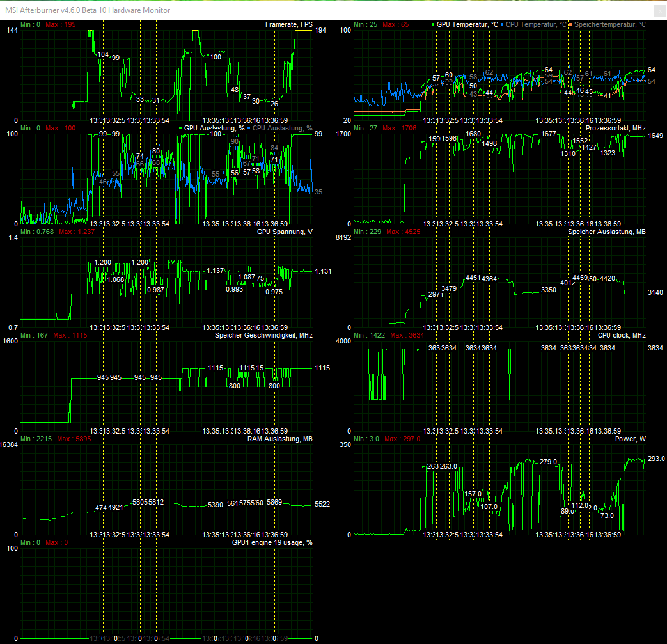Select the 'GPU1 engine 19 usage, %' title
This screenshot has width=667, height=644.
272,543
